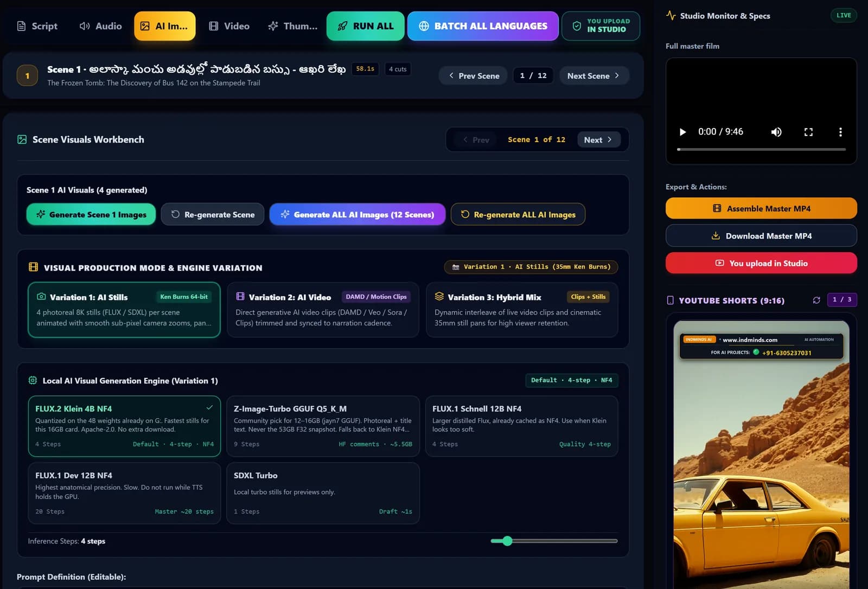Select Variation 3: Hybrid Mix mode
868x589 pixels.
click(x=522, y=310)
